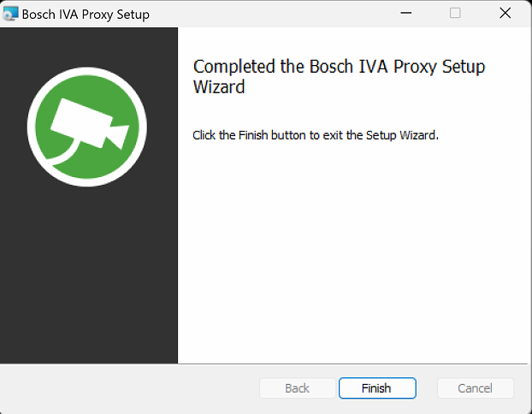Image resolution: width=532 pixels, height=414 pixels.
Task: Minimize the setup wizard window
Action: (x=405, y=14)
